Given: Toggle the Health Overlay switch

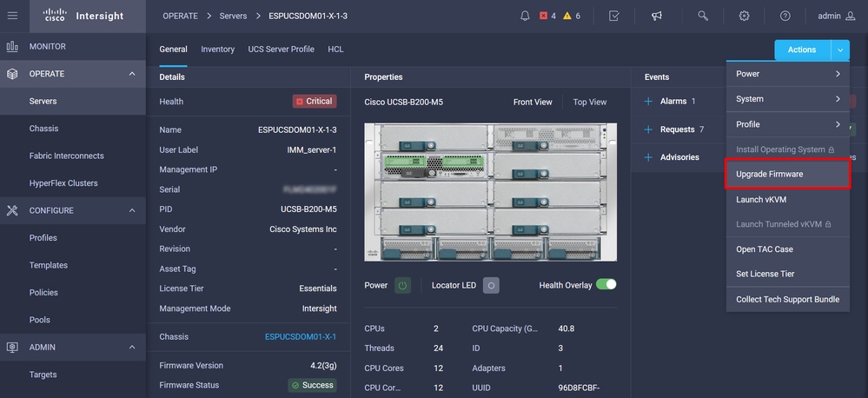Looking at the screenshot, I should click(x=606, y=284).
